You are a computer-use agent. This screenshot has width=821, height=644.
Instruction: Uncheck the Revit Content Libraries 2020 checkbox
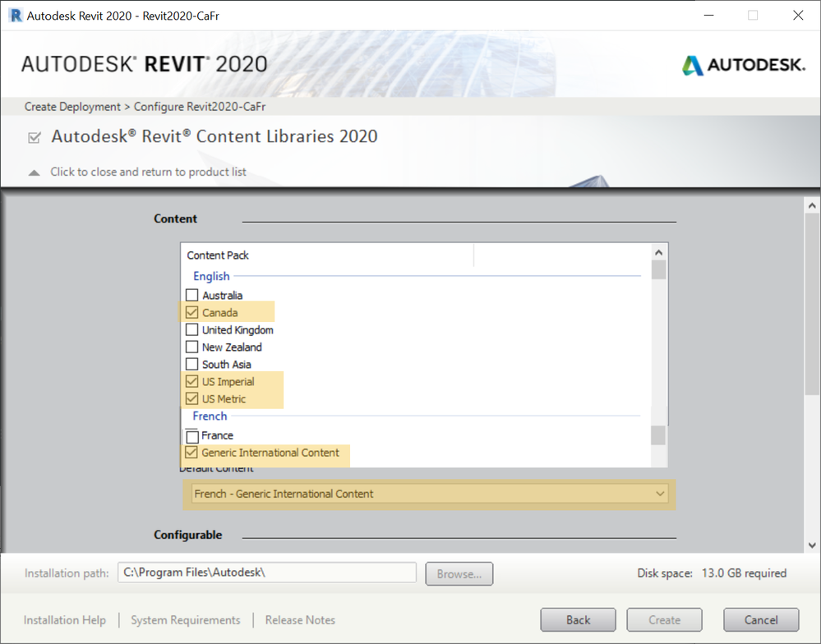(x=35, y=138)
